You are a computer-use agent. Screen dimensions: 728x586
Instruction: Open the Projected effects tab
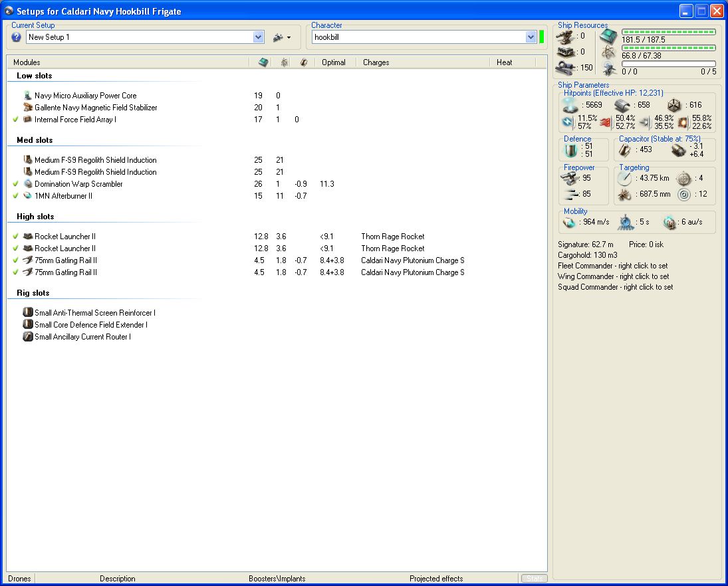(436, 579)
